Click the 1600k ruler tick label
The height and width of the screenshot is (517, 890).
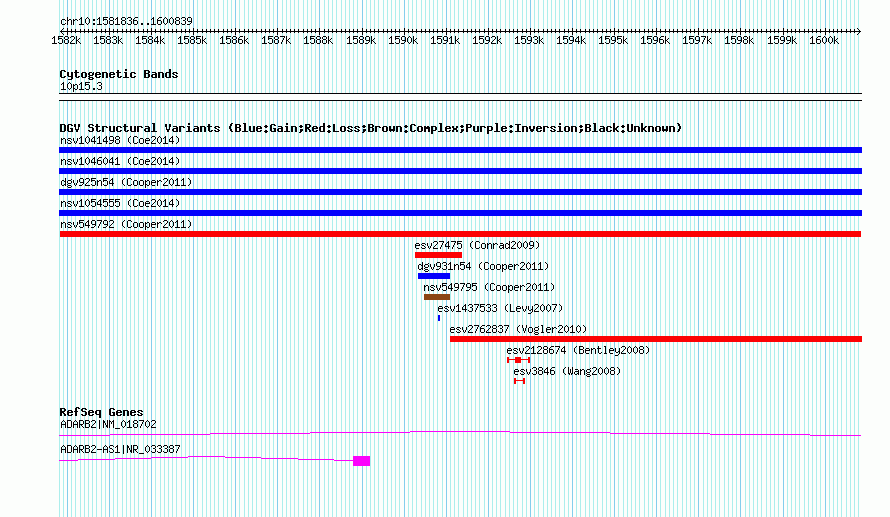click(824, 40)
